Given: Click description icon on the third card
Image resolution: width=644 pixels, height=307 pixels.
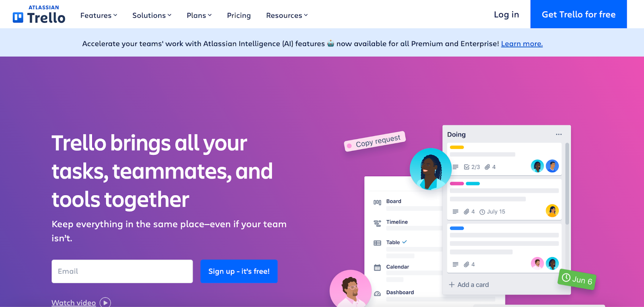Looking at the screenshot, I should [x=455, y=264].
